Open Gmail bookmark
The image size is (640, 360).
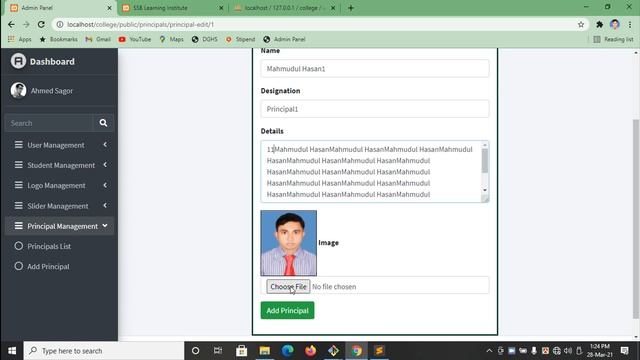click(x=98, y=39)
